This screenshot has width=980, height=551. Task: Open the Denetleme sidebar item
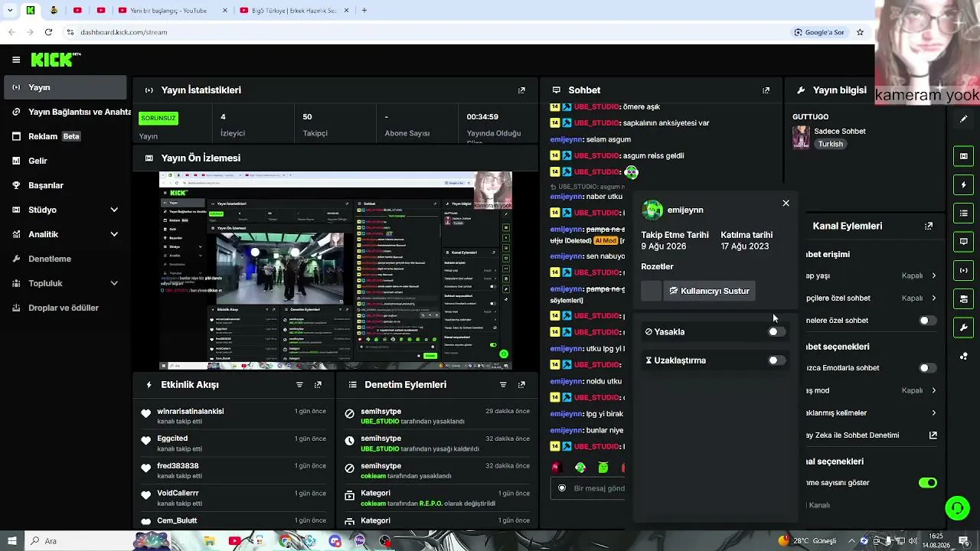[66, 259]
